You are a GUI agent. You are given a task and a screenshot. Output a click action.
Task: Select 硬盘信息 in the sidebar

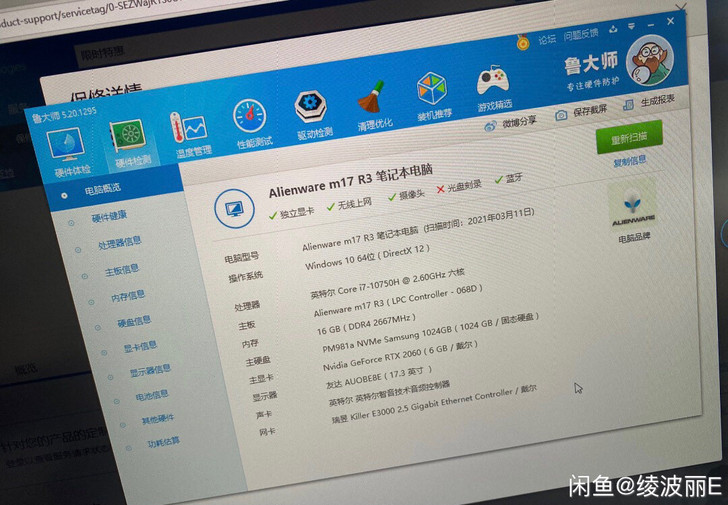pyautogui.click(x=134, y=321)
